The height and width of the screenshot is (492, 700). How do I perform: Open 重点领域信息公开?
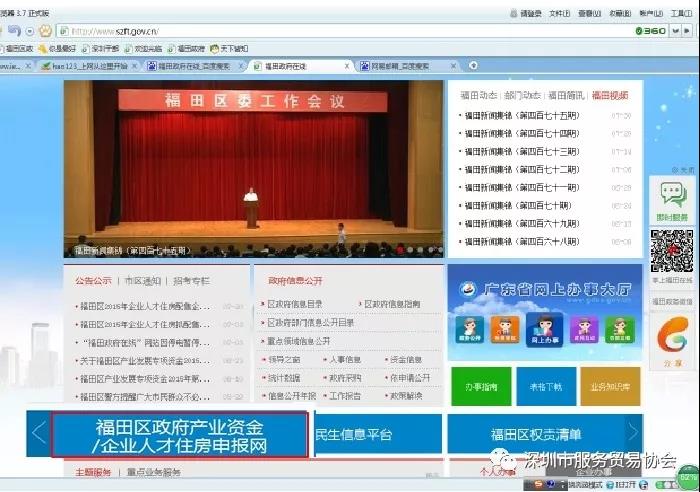pos(299,341)
